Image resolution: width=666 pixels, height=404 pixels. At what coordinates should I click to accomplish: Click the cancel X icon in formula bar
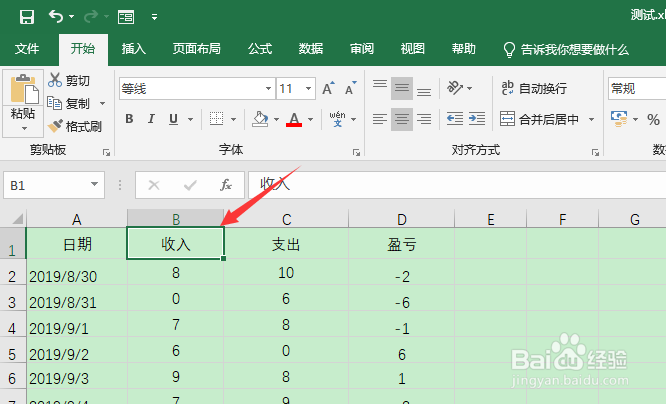tap(154, 185)
